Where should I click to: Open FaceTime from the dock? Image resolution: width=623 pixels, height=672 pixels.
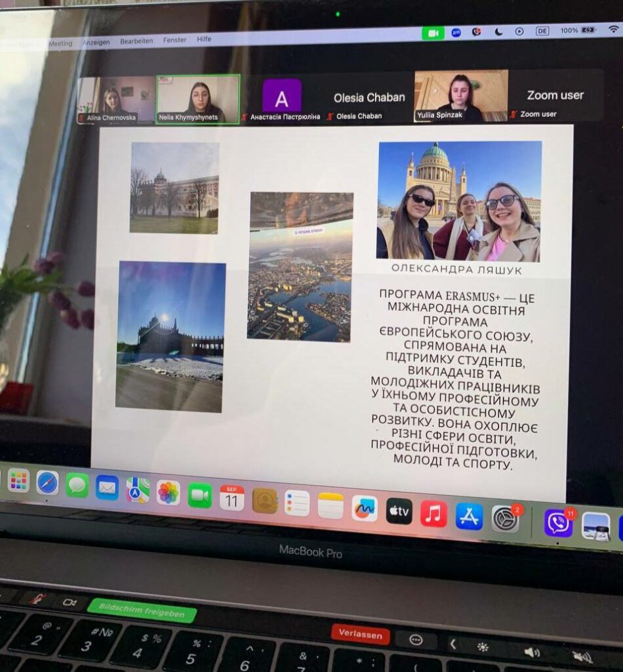(200, 495)
